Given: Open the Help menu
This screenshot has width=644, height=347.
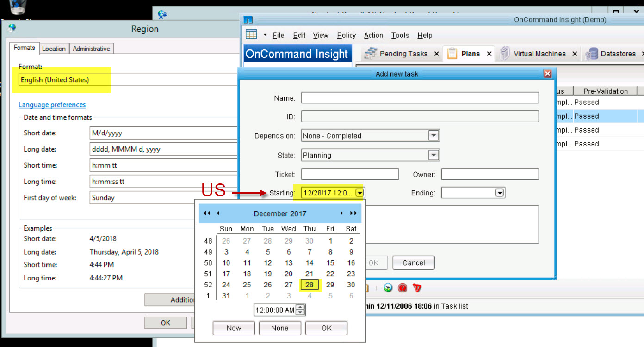Looking at the screenshot, I should pos(425,35).
